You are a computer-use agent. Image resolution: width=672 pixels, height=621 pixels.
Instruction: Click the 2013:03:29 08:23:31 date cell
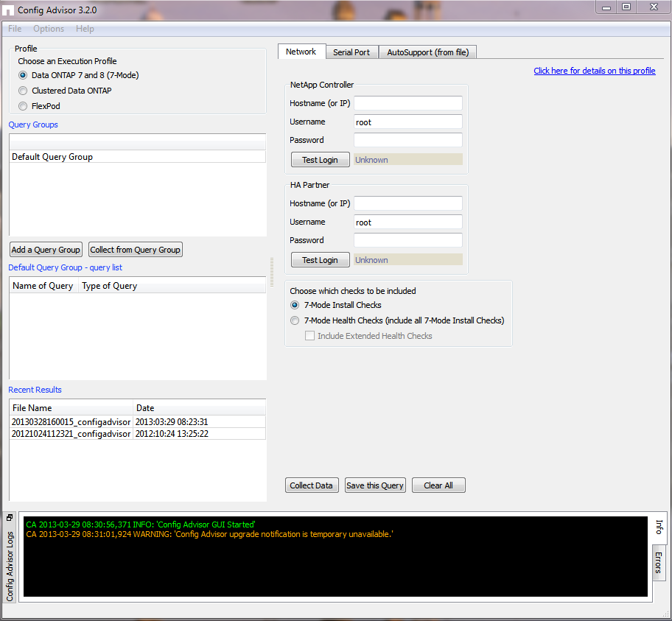tap(199, 421)
